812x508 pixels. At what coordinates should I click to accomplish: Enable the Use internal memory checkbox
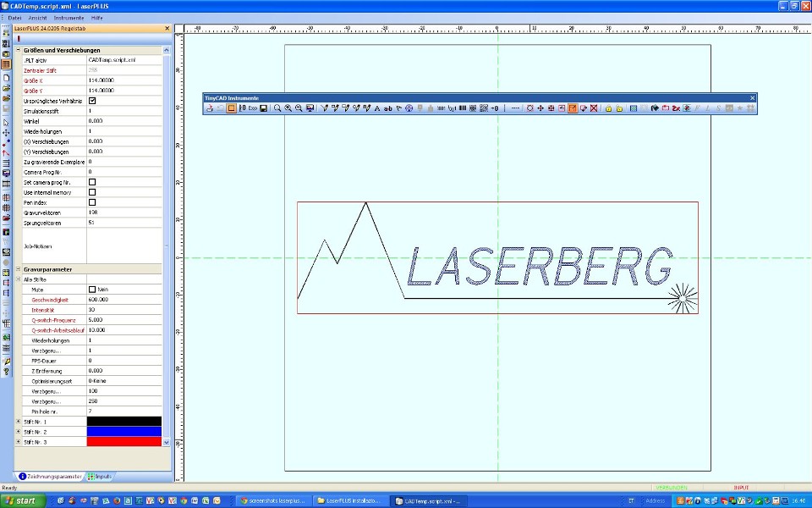tap(92, 192)
